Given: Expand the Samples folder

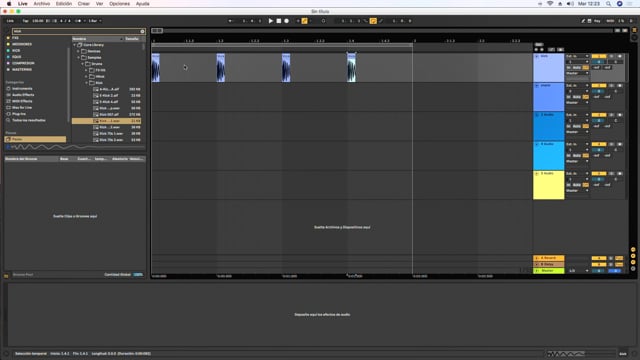Looking at the screenshot, I should 79,58.
